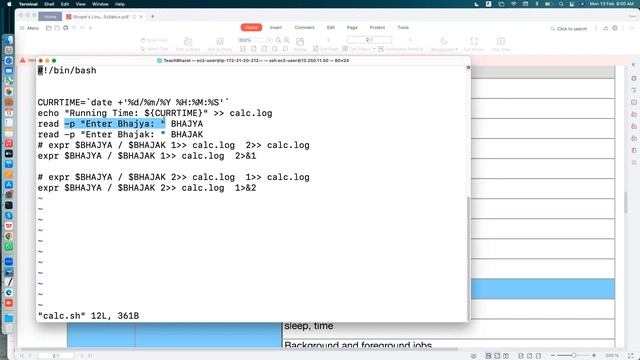Click Safari icon in the Dock

[9, 60]
